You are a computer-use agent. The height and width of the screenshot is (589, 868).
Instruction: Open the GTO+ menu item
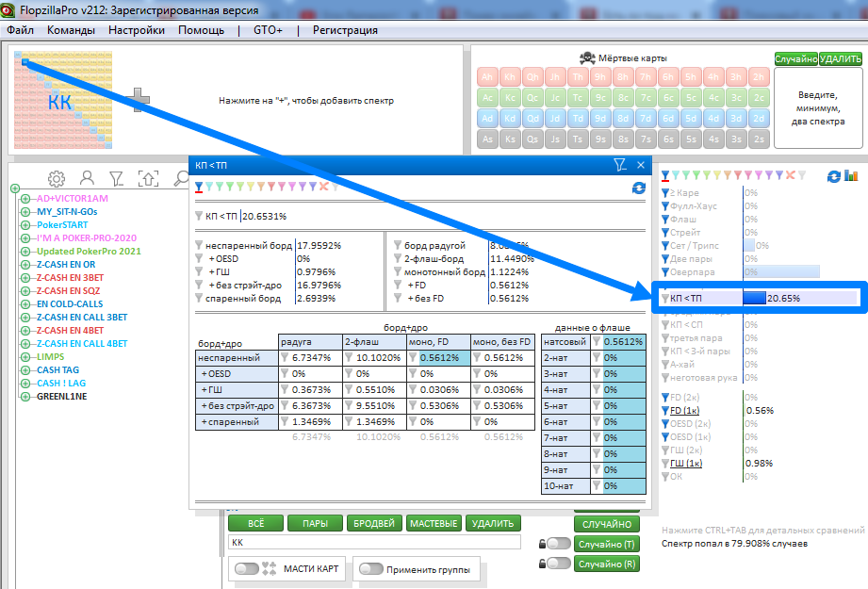point(267,30)
